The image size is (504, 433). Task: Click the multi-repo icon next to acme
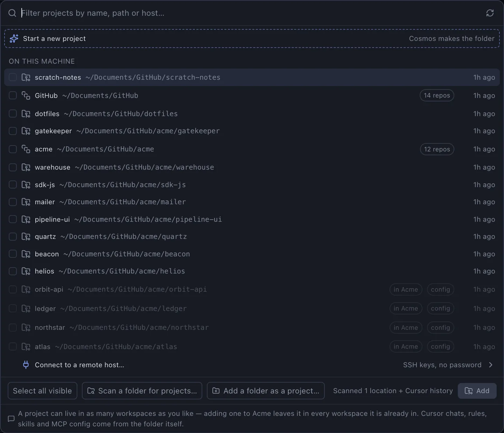coord(26,149)
